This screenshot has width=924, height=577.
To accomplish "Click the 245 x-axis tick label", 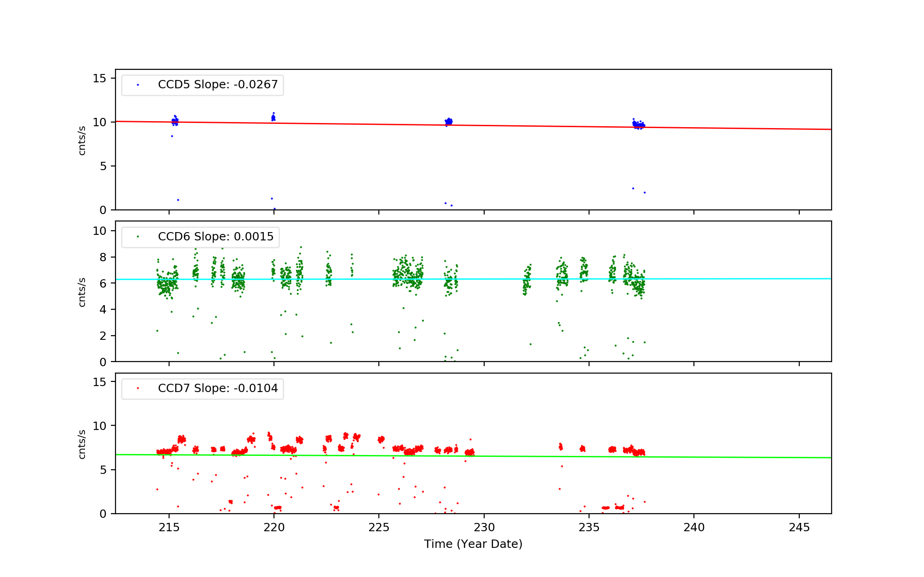I will [799, 528].
